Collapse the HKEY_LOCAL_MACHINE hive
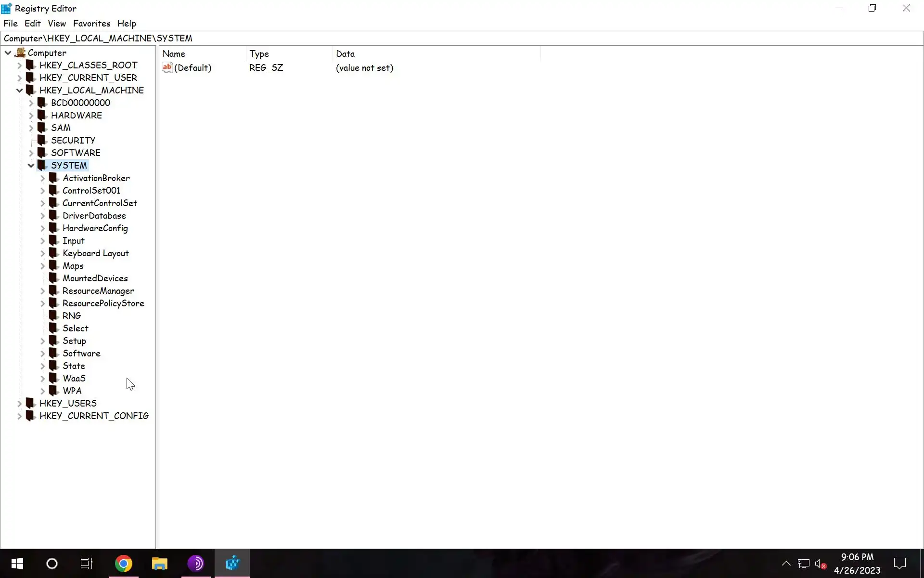This screenshot has width=924, height=578. [x=19, y=91]
